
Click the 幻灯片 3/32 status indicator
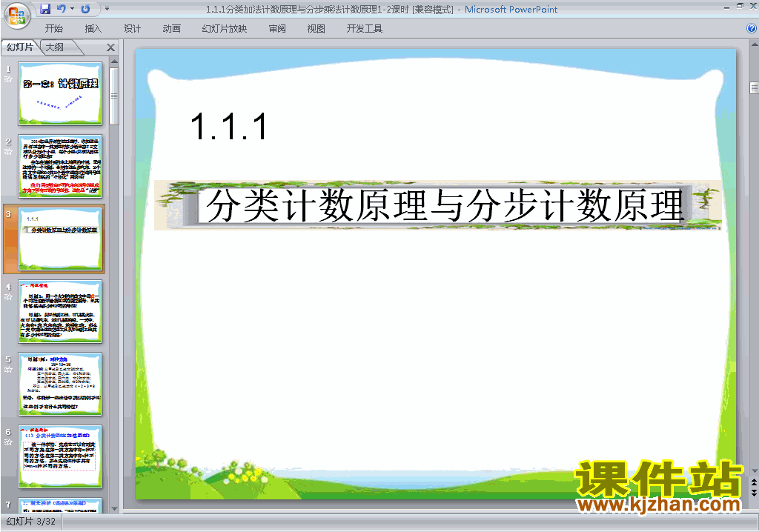point(31,522)
